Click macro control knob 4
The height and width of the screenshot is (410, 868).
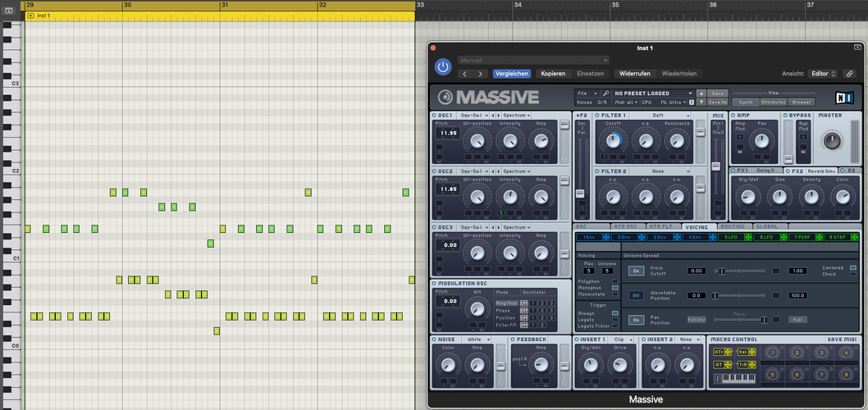(847, 353)
